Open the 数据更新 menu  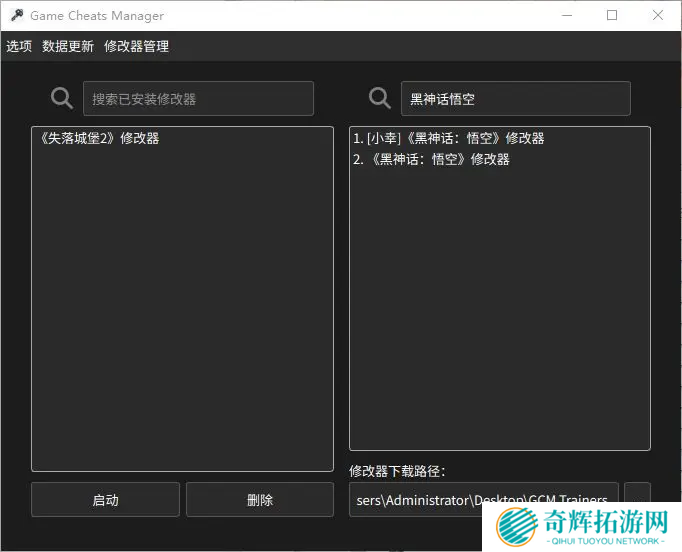68,46
